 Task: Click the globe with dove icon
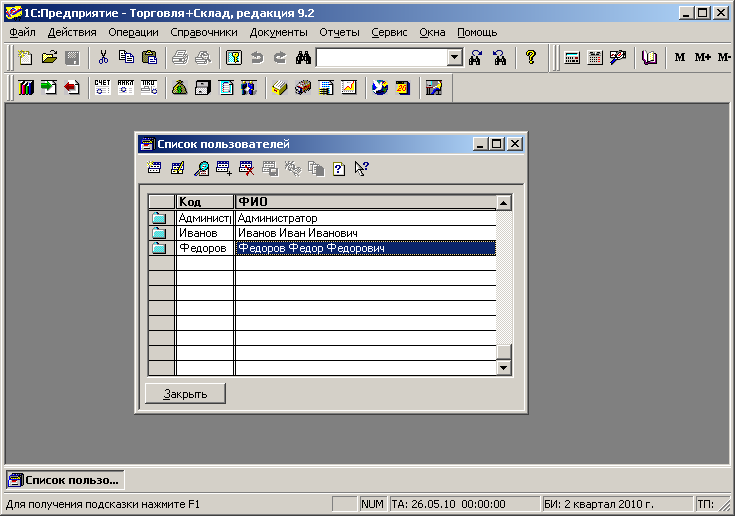pyautogui.click(x=380, y=88)
